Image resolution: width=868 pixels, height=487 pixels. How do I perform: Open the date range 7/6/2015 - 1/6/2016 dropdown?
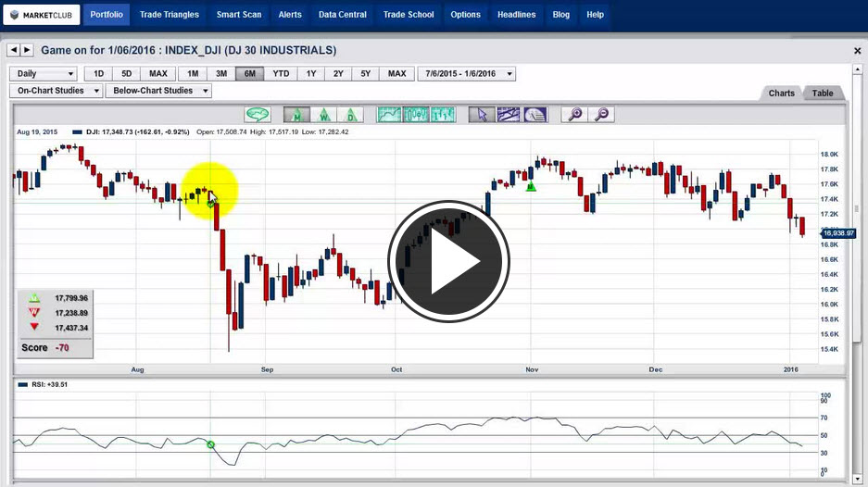click(x=467, y=74)
